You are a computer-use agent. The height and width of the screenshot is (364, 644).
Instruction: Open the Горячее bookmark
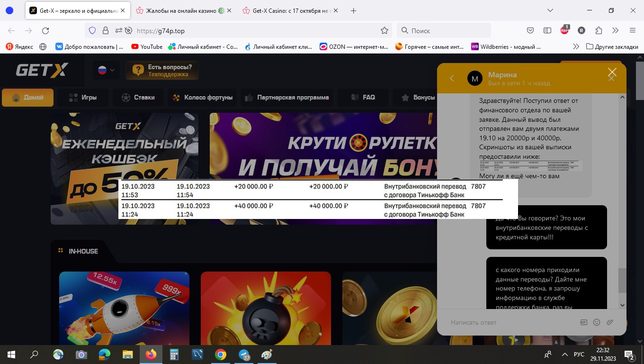[x=429, y=46]
